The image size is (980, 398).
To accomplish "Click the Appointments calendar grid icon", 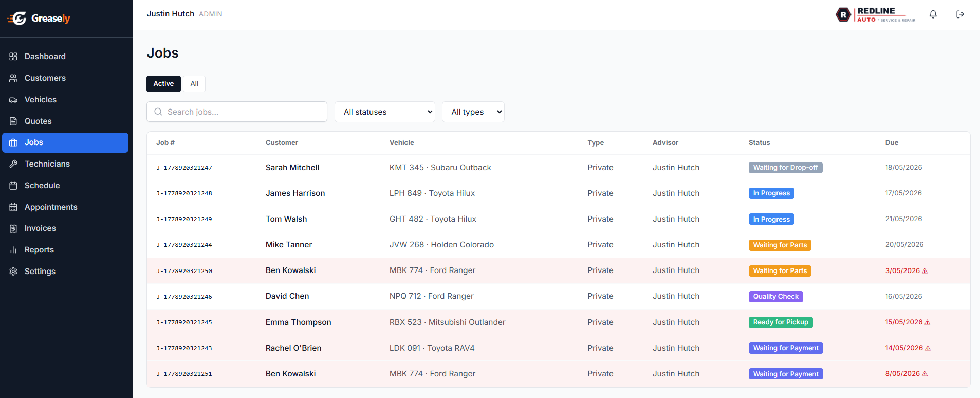I will (13, 207).
